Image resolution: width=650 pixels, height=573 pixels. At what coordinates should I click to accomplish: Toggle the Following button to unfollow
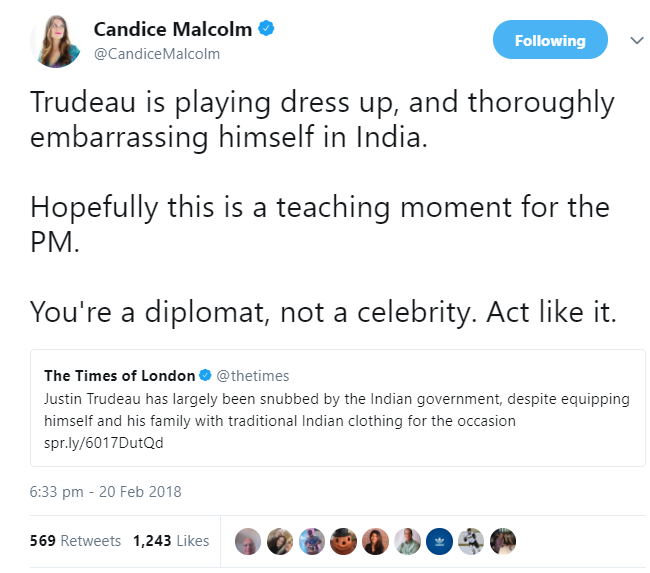point(550,40)
